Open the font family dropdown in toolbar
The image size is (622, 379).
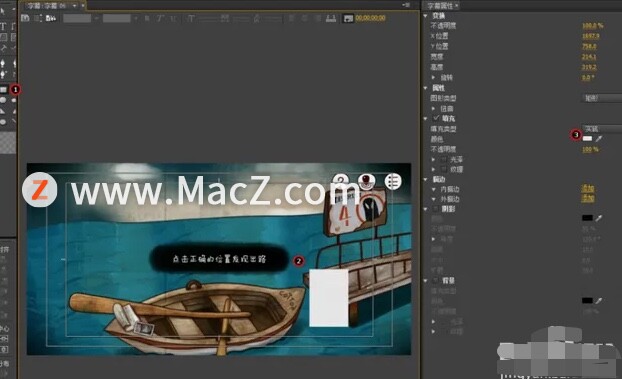pos(81,18)
